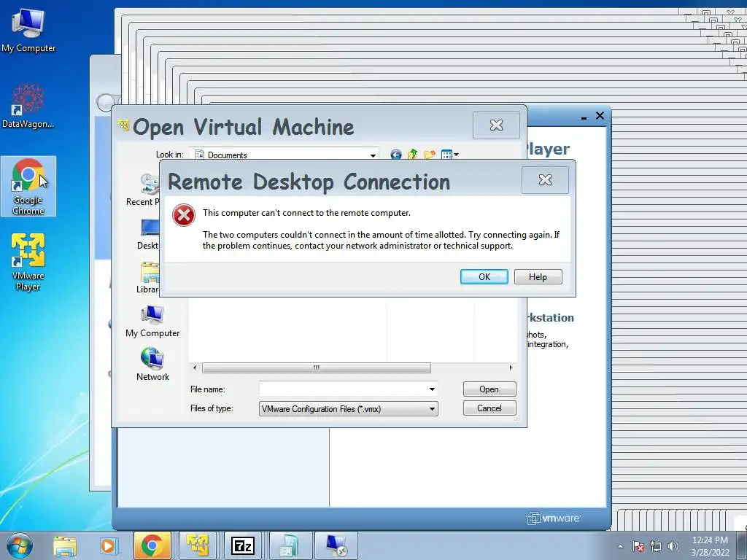Viewport: 747px width, 560px height.
Task: Switch to Remote Desktop Connection taskbar button
Action: click(x=336, y=545)
